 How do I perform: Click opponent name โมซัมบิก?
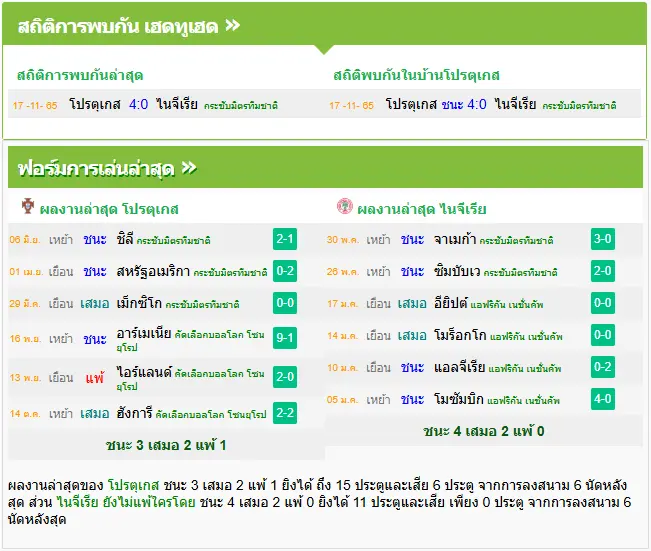pos(459,399)
